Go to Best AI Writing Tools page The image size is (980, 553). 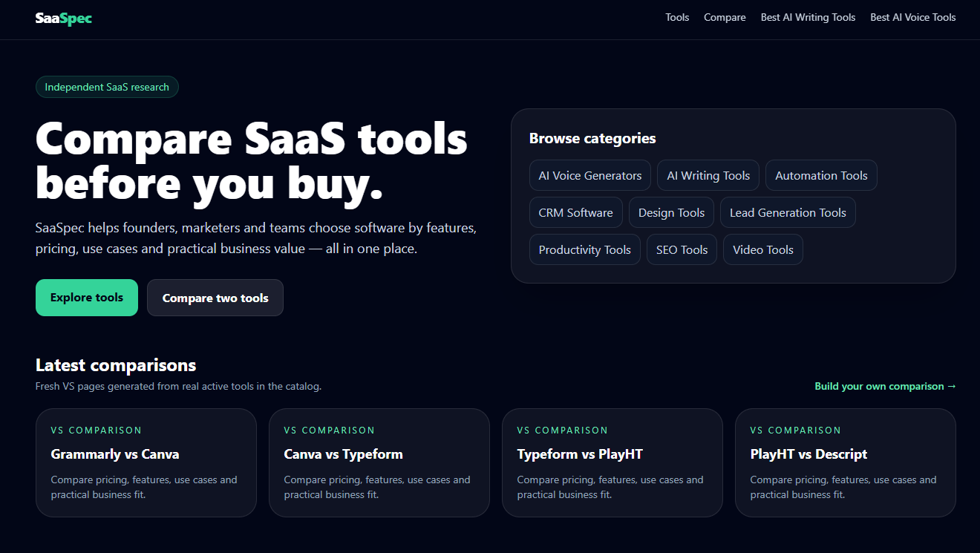(808, 17)
